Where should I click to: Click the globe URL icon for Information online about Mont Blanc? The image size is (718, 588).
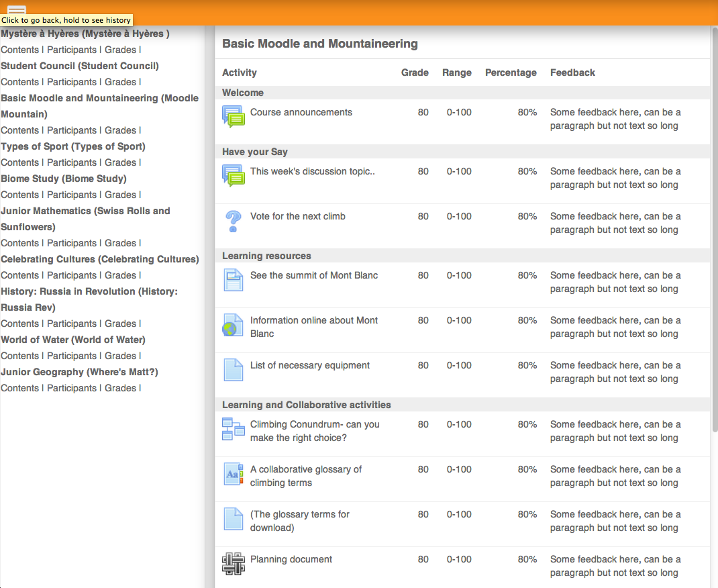(x=233, y=325)
